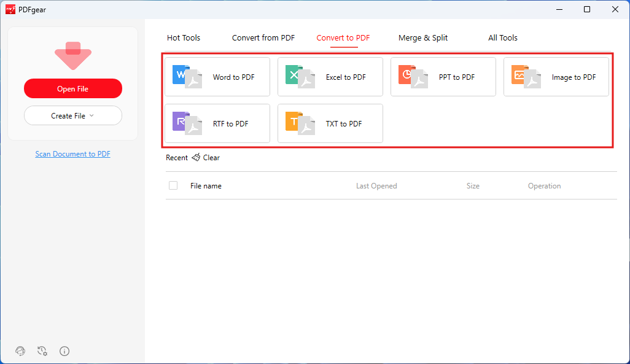Follow the Scan Document to PDF link

tap(72, 154)
